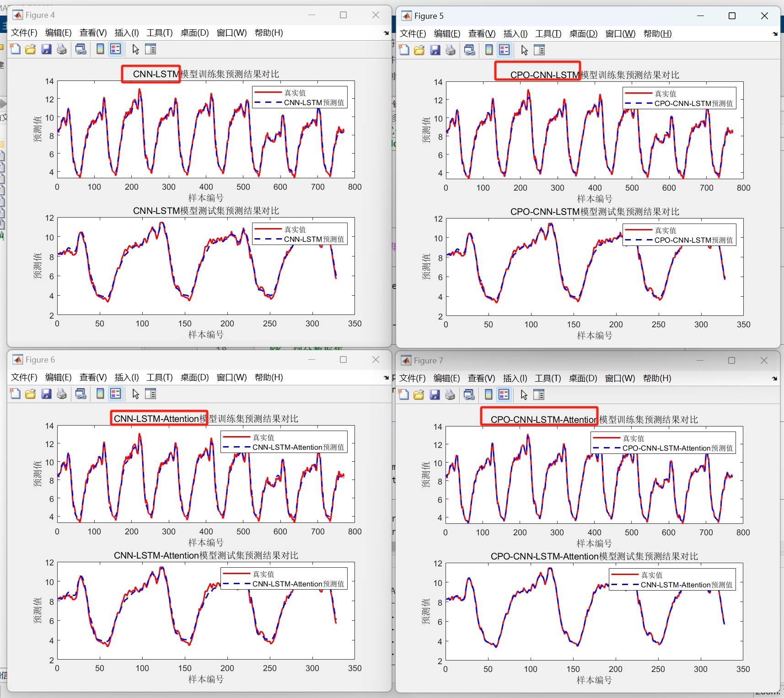Click the dock arrow in Figure 6 menu bar
Image resolution: width=784 pixels, height=698 pixels.
coord(386,378)
